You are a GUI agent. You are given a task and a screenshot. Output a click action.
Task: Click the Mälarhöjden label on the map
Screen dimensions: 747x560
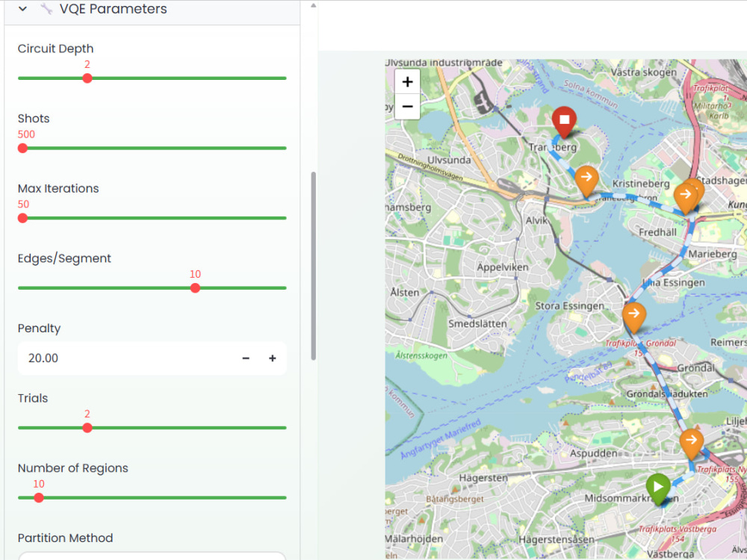tap(414, 538)
